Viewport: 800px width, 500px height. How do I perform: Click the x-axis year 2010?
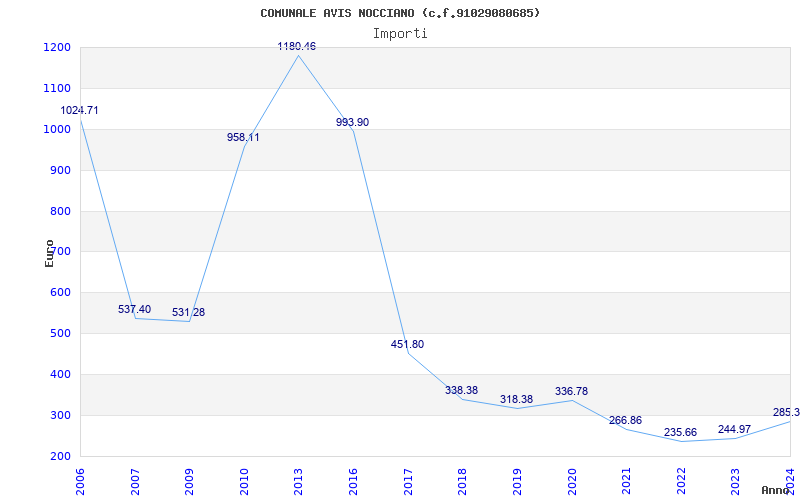coord(244,481)
